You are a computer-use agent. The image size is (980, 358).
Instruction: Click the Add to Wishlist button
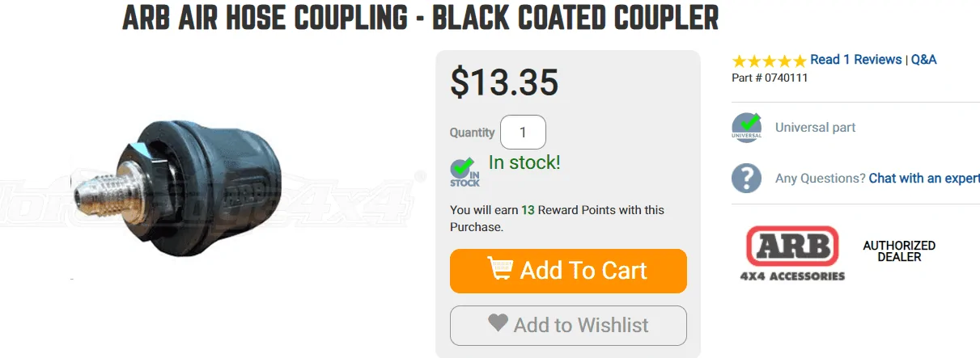coord(568,326)
